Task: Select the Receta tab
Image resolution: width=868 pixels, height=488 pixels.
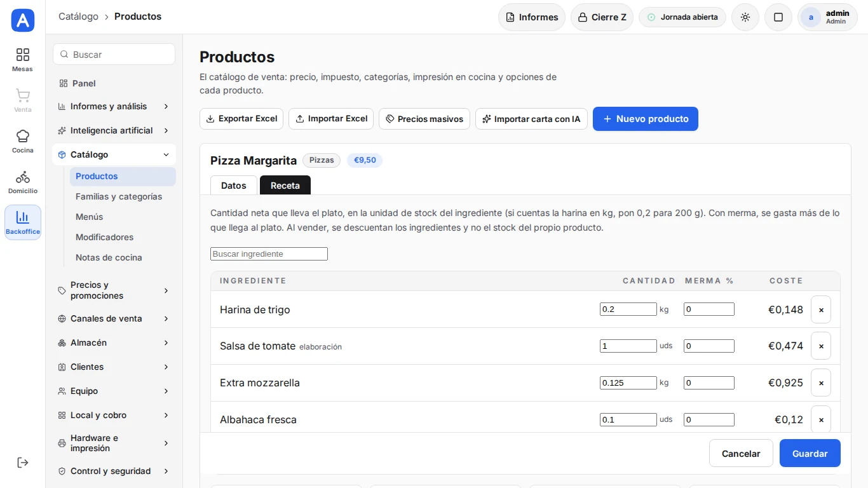Action: click(x=285, y=186)
